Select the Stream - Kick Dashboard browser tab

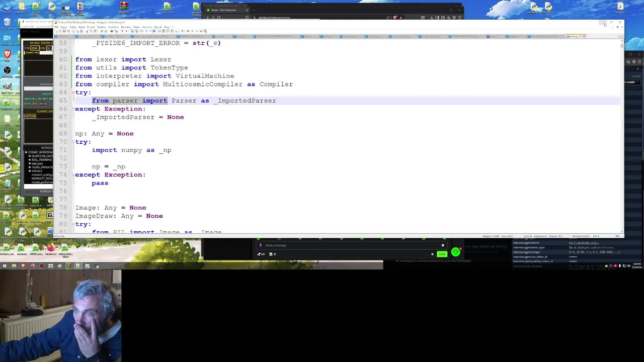pyautogui.click(x=228, y=10)
